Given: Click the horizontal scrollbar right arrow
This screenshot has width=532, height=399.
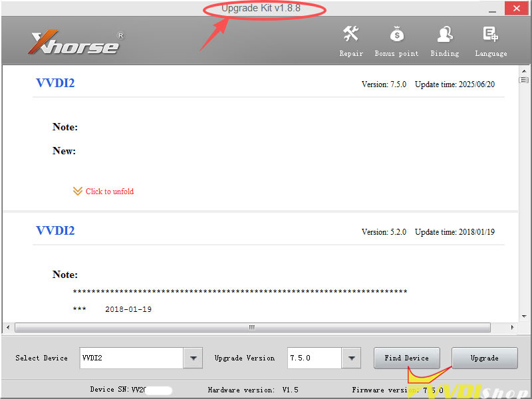Looking at the screenshot, I should coord(512,328).
